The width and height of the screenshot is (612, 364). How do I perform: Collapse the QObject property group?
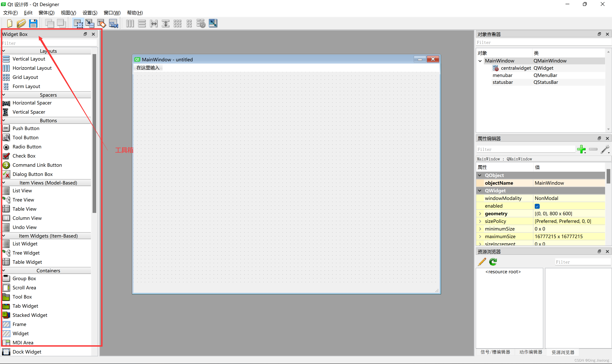pos(479,175)
